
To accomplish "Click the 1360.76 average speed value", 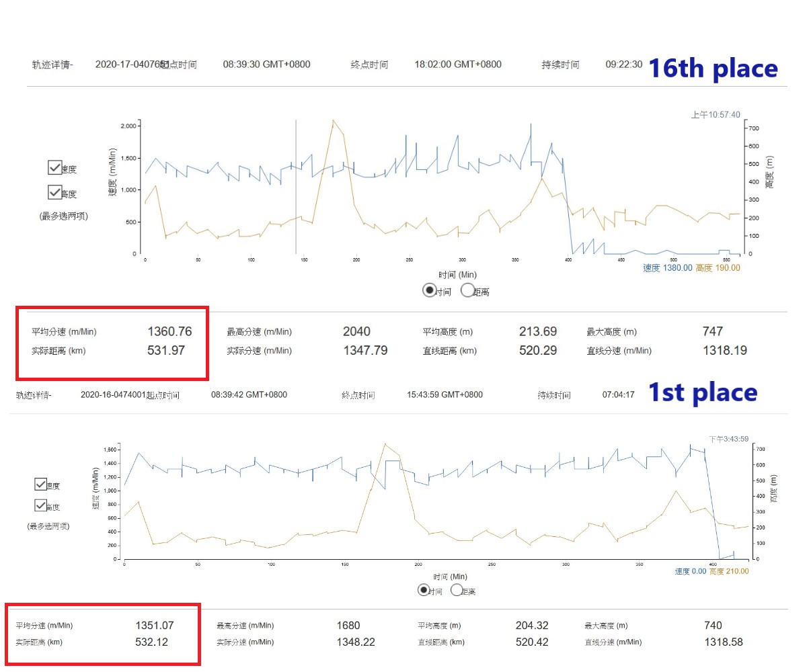I will [170, 331].
